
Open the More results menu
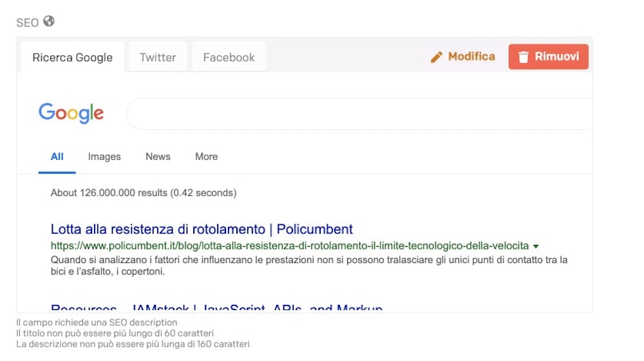(206, 157)
